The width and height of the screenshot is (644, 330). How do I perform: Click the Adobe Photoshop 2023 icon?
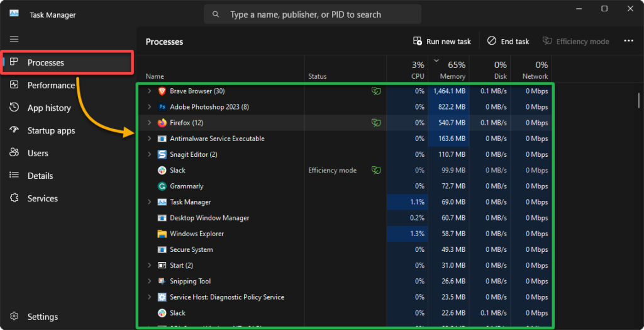[162, 107]
